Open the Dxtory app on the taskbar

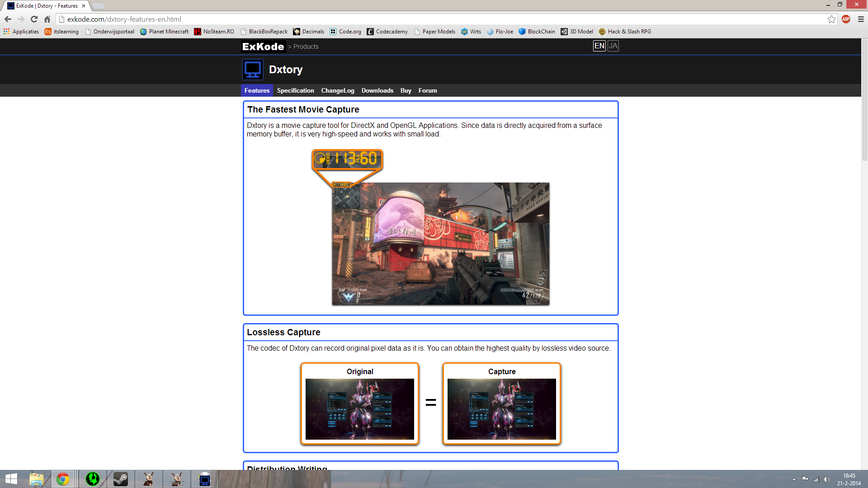click(x=205, y=479)
